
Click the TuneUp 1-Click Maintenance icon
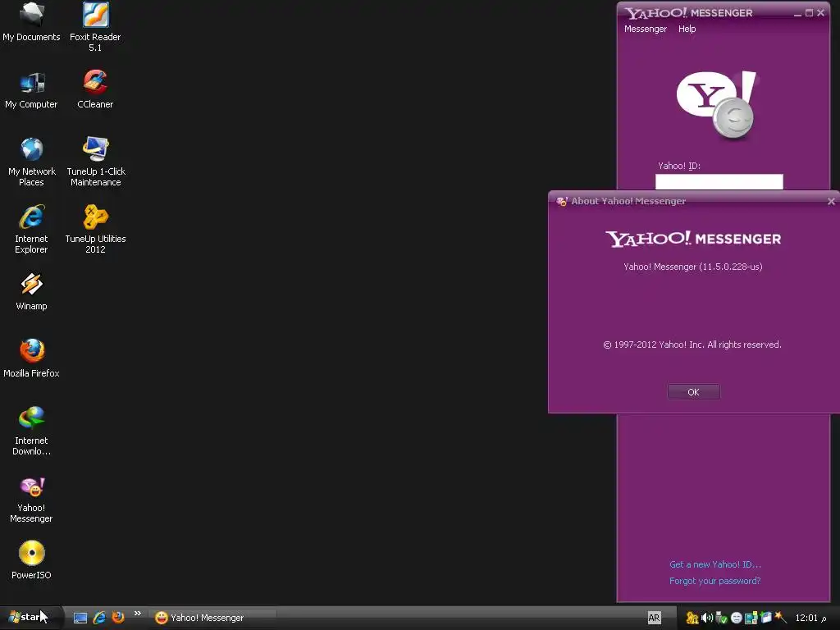(95, 162)
